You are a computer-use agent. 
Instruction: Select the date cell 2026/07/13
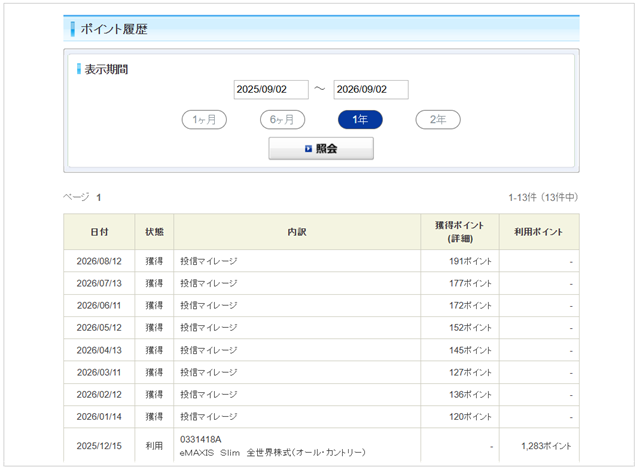pos(99,283)
